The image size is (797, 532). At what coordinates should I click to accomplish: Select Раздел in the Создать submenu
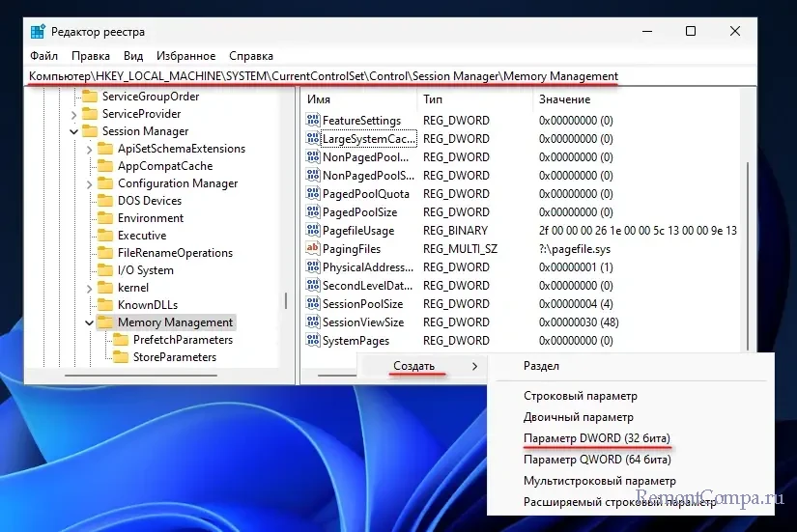[x=541, y=367]
